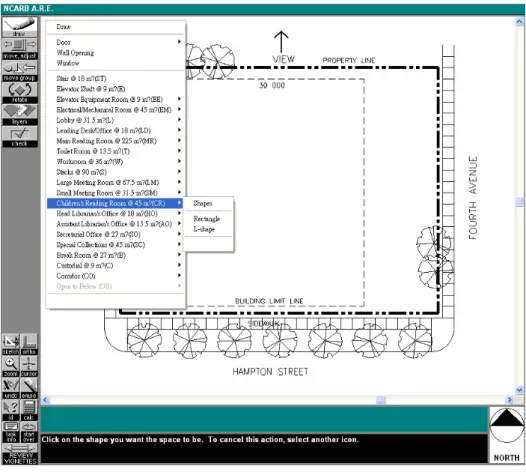Click the BUILDING LIMIT LINE label
526x472 pixels.
[269, 301]
